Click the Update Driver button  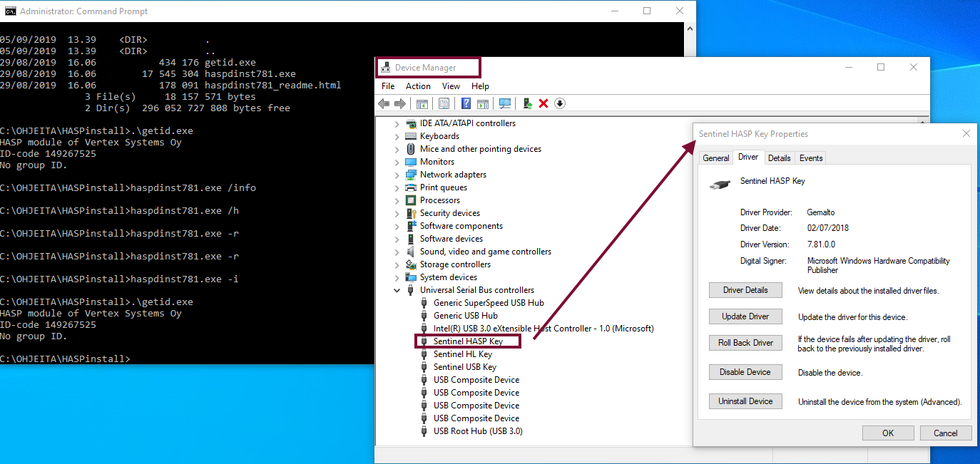coord(745,316)
